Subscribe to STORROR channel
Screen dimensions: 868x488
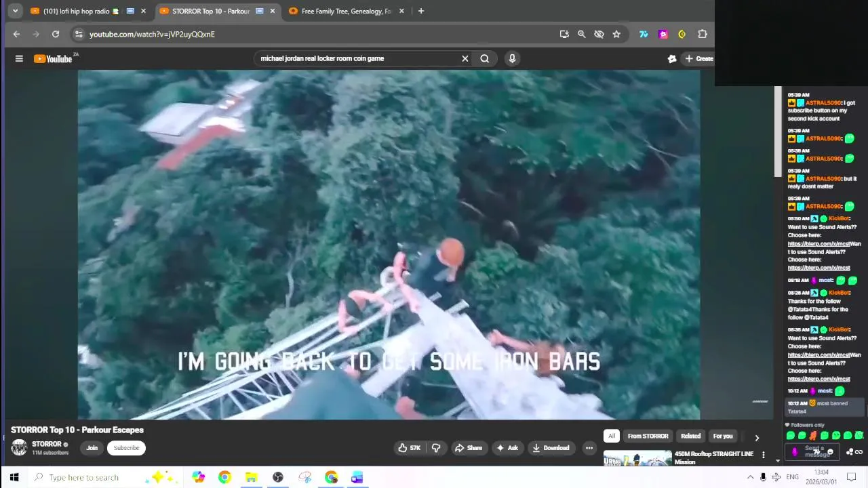(x=126, y=447)
